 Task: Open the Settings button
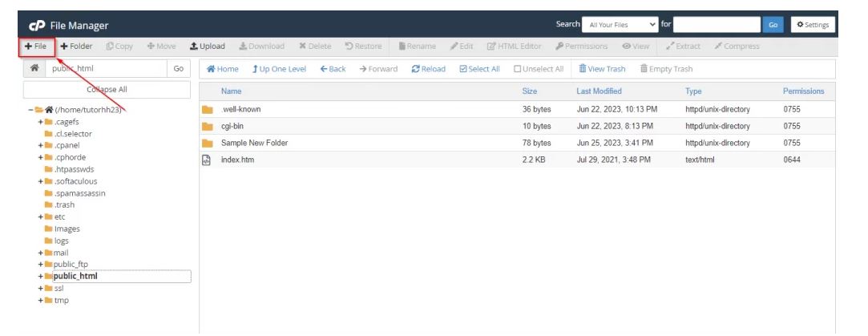pyautogui.click(x=812, y=25)
